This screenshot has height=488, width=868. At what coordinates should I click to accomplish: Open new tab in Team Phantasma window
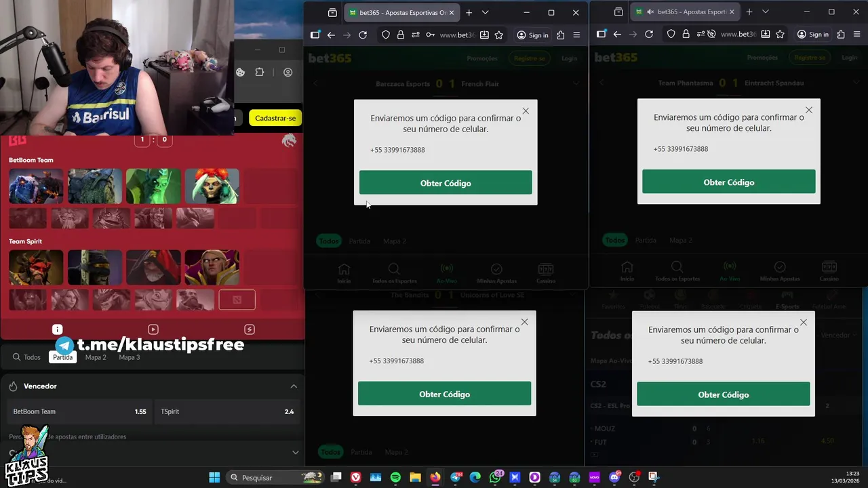tap(749, 12)
